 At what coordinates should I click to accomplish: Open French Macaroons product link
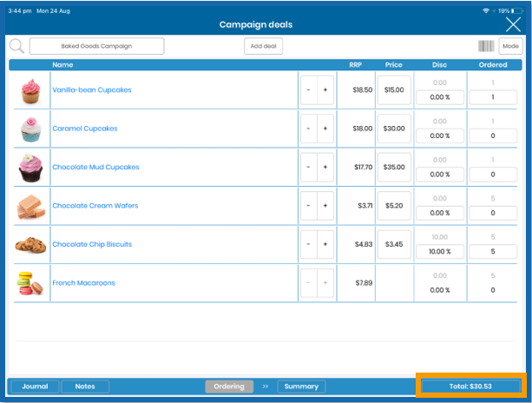click(x=84, y=283)
